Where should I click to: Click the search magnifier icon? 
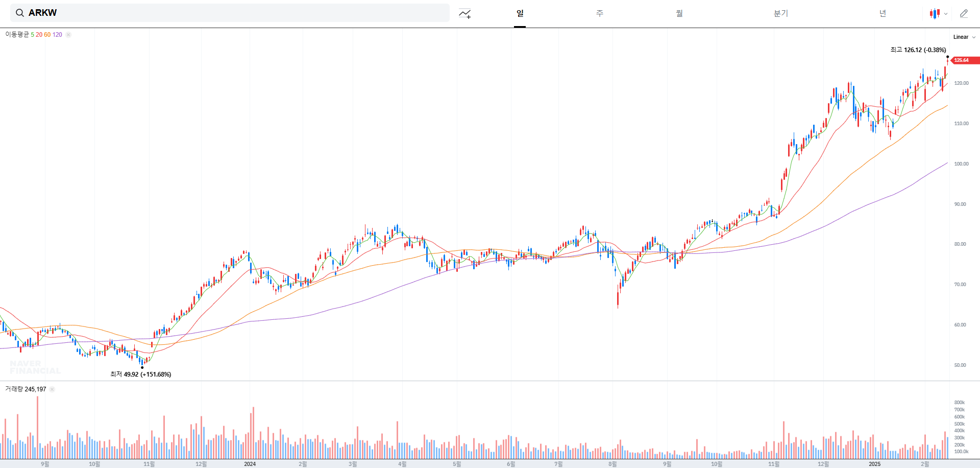coord(20,13)
